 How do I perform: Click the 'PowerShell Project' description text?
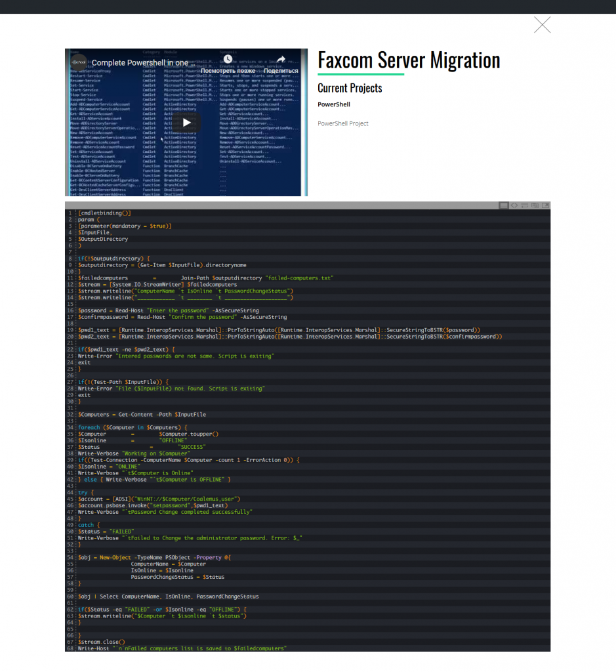(x=342, y=123)
